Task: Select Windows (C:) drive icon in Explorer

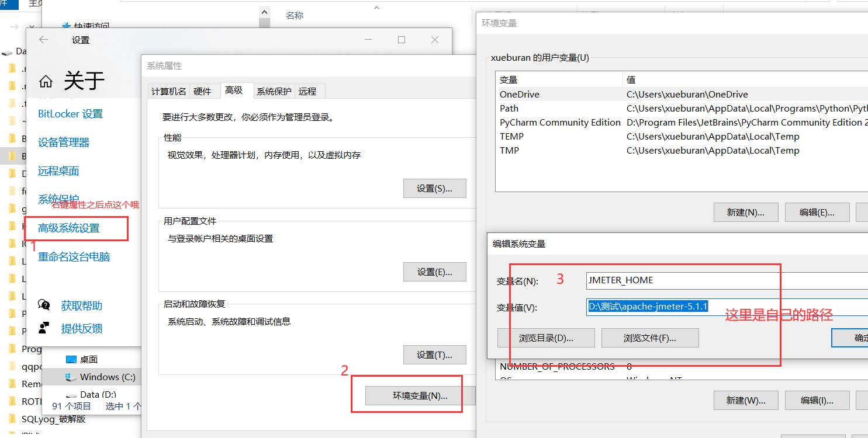Action: (x=71, y=377)
